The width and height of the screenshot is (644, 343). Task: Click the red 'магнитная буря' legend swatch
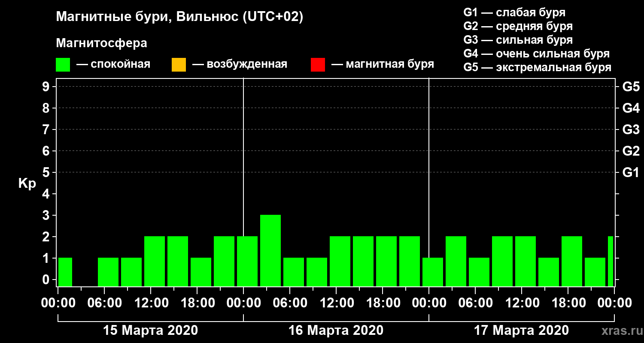click(318, 65)
